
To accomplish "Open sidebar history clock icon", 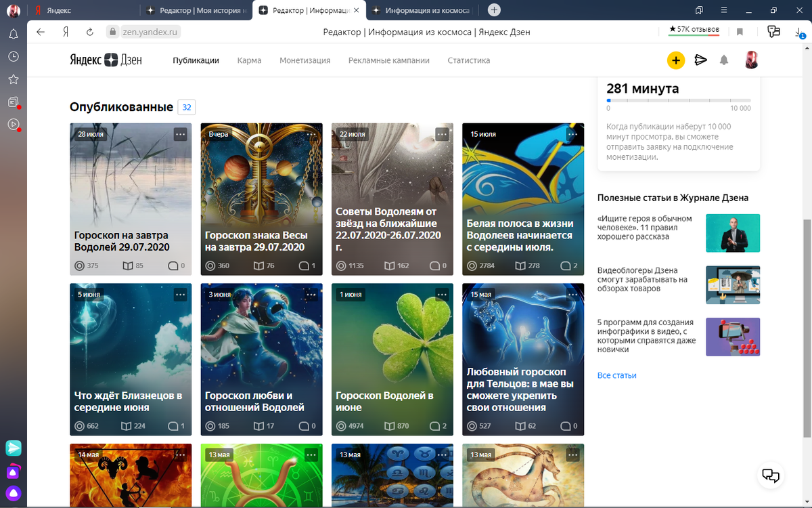I will (x=13, y=57).
